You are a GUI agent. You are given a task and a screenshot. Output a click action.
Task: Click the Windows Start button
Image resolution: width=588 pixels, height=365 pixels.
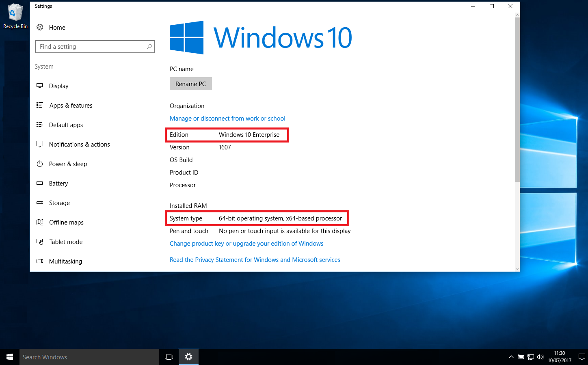(10, 357)
